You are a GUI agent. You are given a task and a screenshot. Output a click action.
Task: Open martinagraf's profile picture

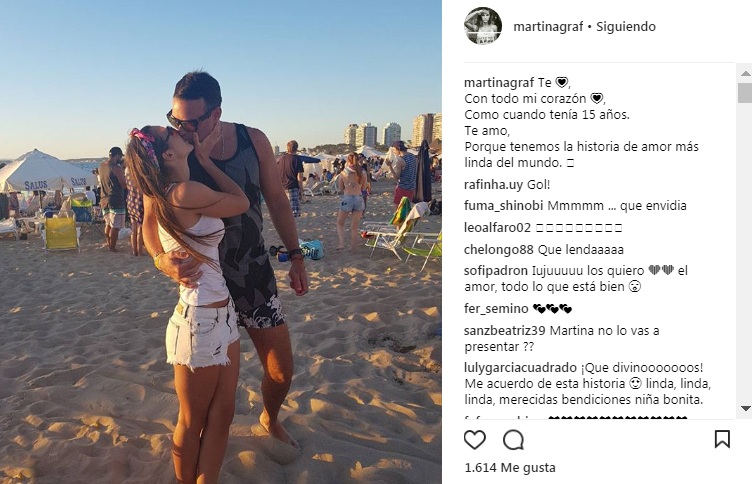point(483,26)
